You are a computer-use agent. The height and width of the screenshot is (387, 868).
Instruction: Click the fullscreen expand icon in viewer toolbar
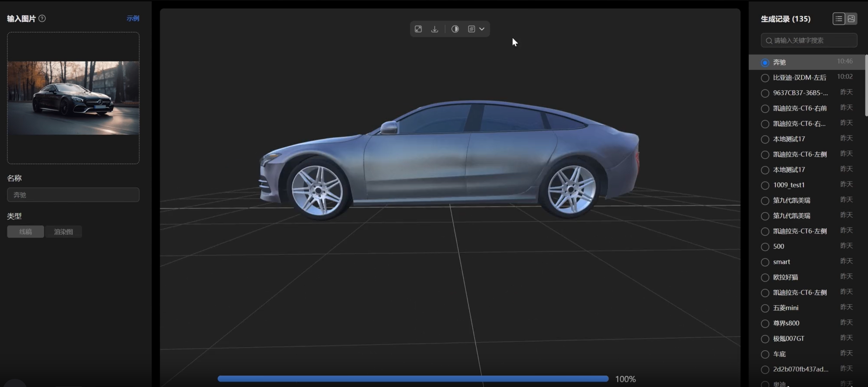click(418, 29)
